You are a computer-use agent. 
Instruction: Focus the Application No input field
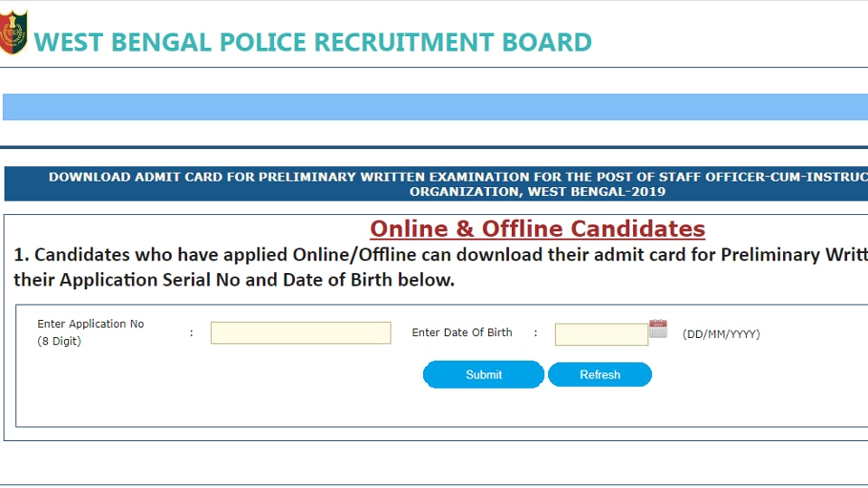click(x=300, y=333)
